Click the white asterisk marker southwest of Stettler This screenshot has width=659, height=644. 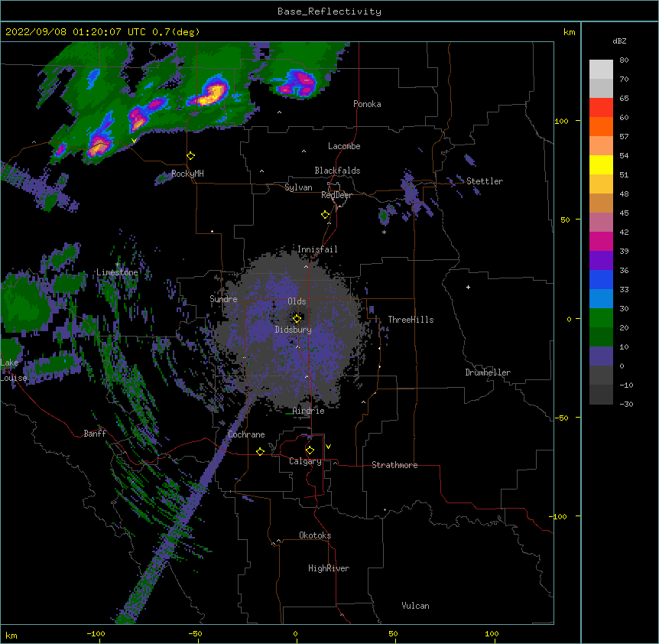pos(384,232)
